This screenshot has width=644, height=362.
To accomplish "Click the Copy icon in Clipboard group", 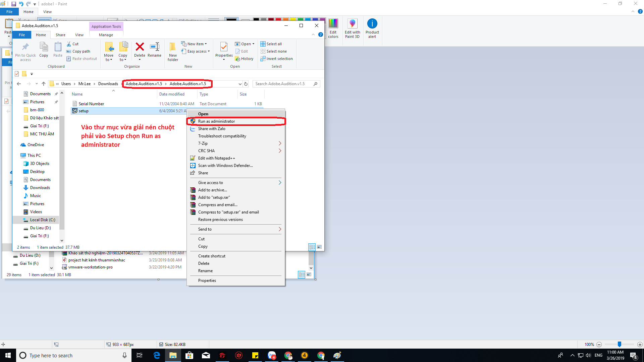I will click(44, 47).
